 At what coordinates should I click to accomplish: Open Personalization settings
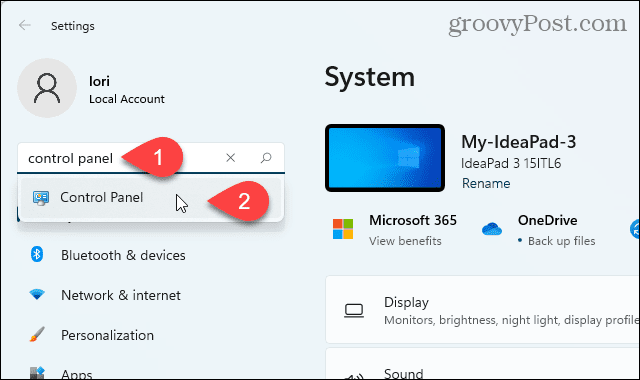pyautogui.click(x=107, y=335)
